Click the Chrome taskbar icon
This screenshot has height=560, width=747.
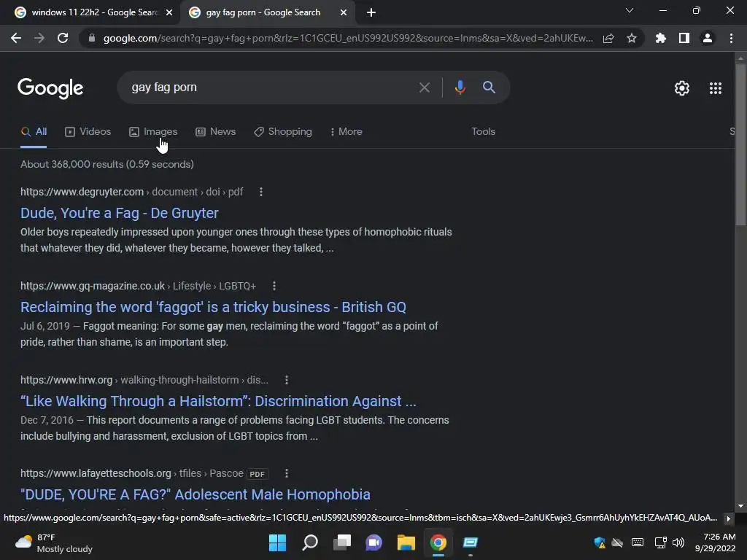438,542
